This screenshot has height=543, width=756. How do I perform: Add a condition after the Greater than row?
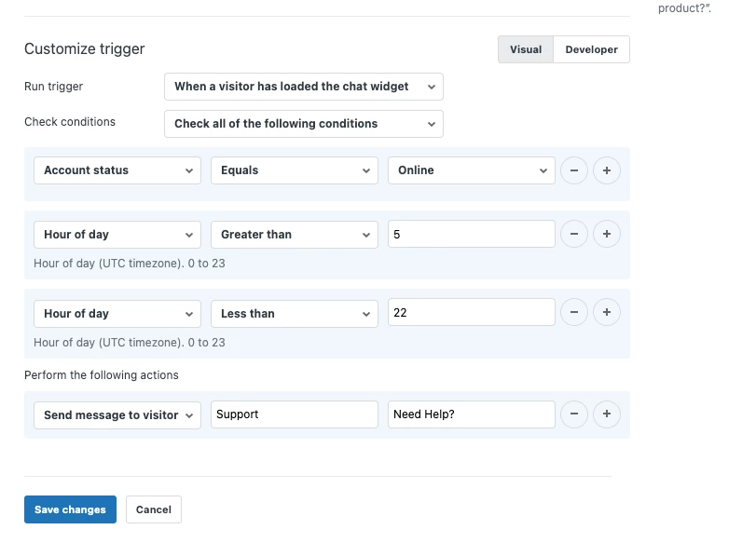607,235
